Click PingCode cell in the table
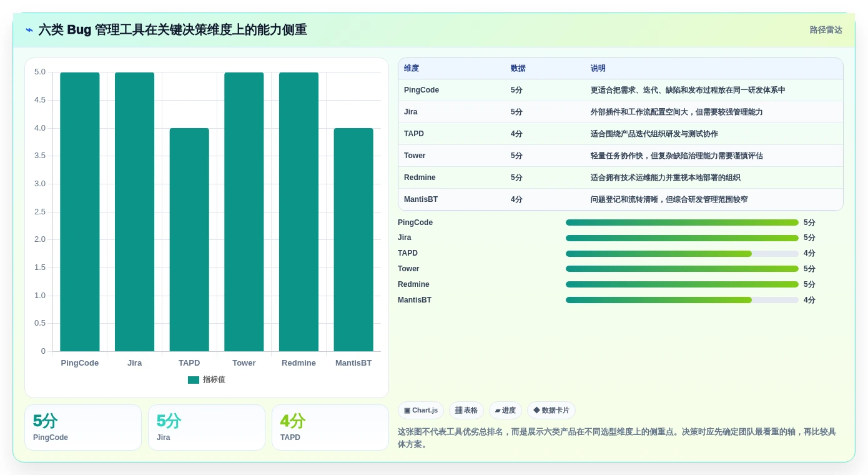The width and height of the screenshot is (868, 475). (422, 90)
